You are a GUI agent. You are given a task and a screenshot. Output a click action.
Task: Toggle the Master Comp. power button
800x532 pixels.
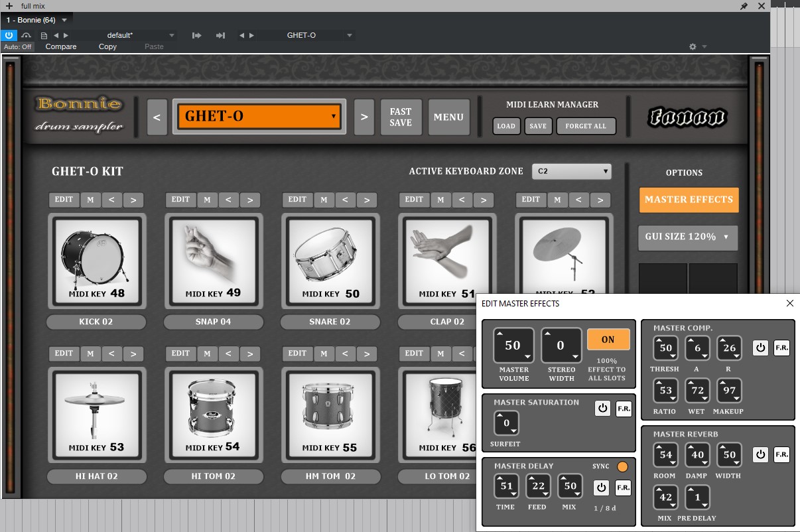(761, 348)
